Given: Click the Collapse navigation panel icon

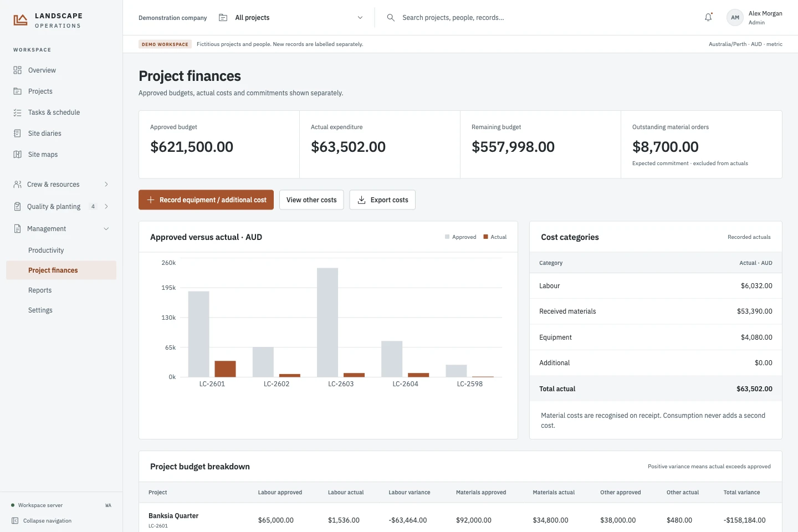Looking at the screenshot, I should pos(15,521).
